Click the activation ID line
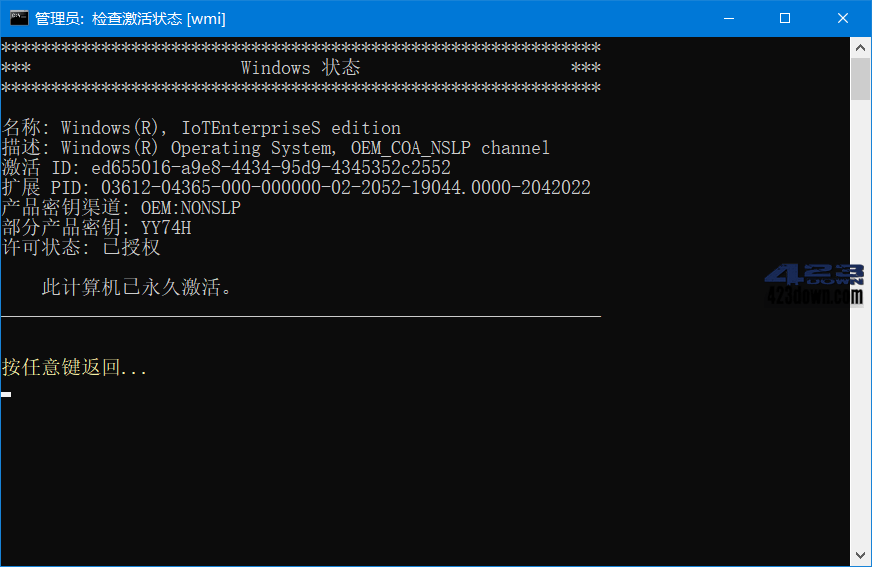The image size is (872, 567). tap(226, 167)
